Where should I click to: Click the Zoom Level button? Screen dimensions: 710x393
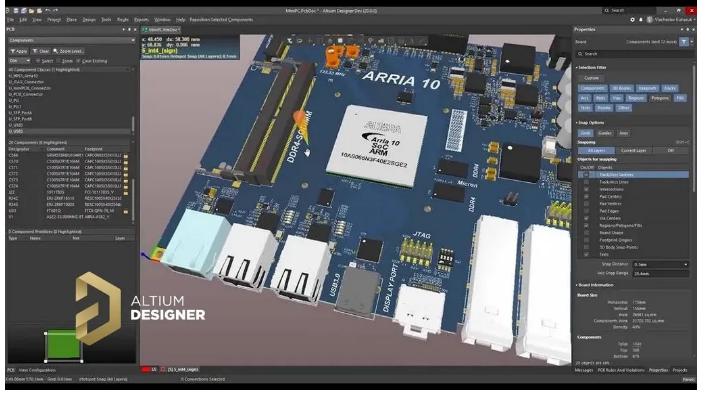click(x=68, y=51)
